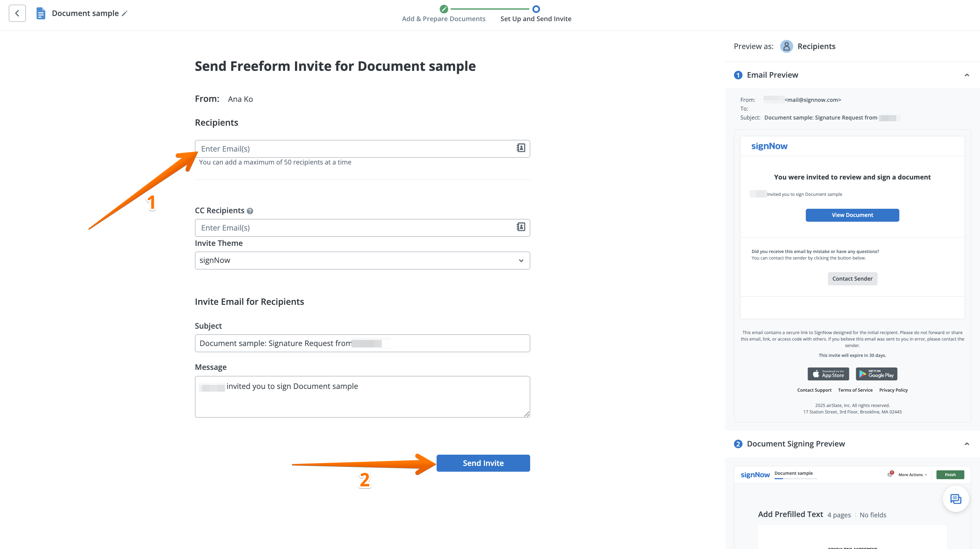Click the blue document file icon

point(40,13)
